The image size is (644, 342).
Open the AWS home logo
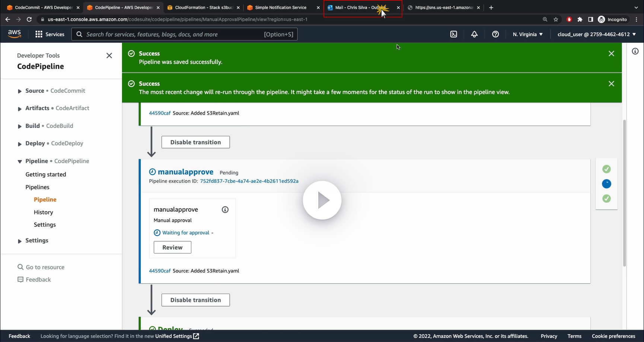tap(15, 34)
